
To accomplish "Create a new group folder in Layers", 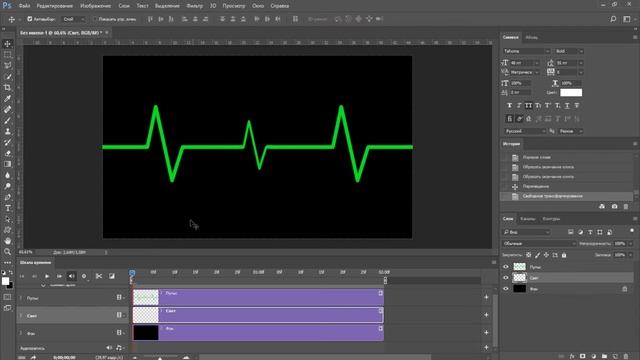I will [x=604, y=356].
